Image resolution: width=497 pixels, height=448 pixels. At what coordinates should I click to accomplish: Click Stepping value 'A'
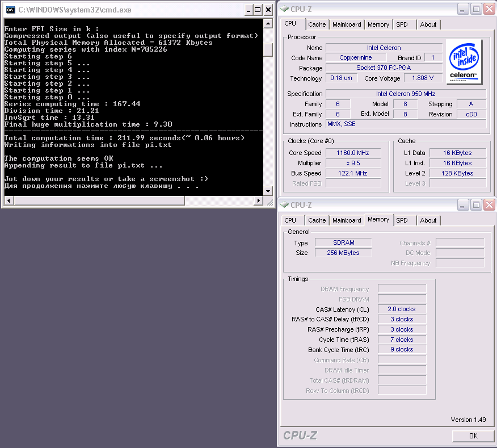pos(471,104)
